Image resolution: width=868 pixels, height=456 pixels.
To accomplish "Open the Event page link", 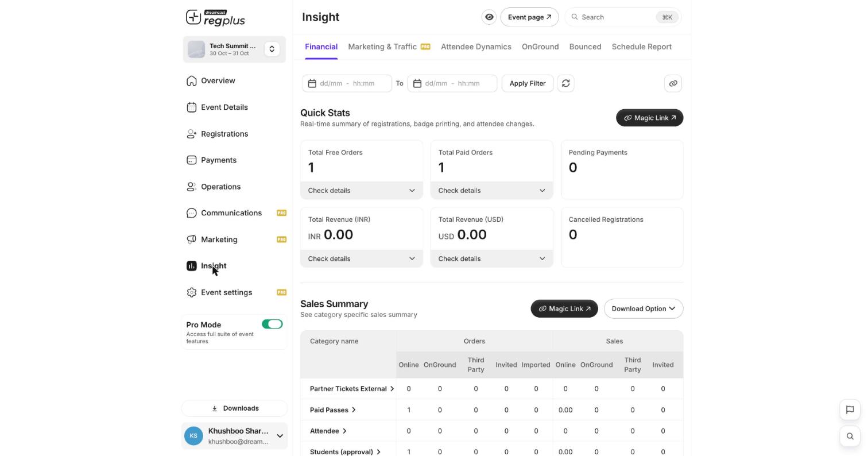I will click(529, 17).
